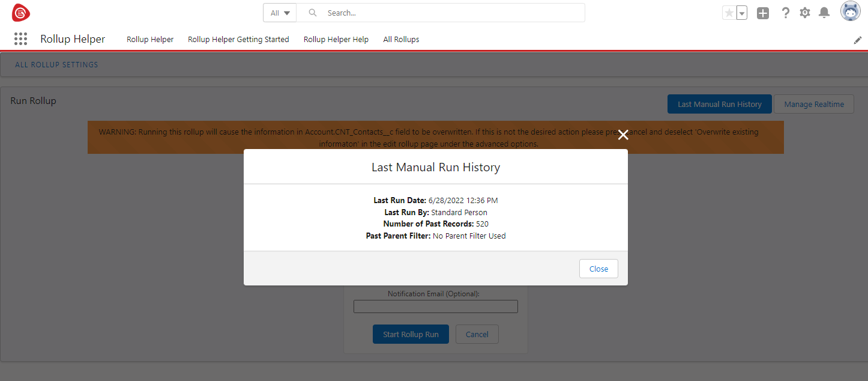This screenshot has width=868, height=381.
Task: Switch to the Rollup Helper tab
Action: pyautogui.click(x=150, y=39)
